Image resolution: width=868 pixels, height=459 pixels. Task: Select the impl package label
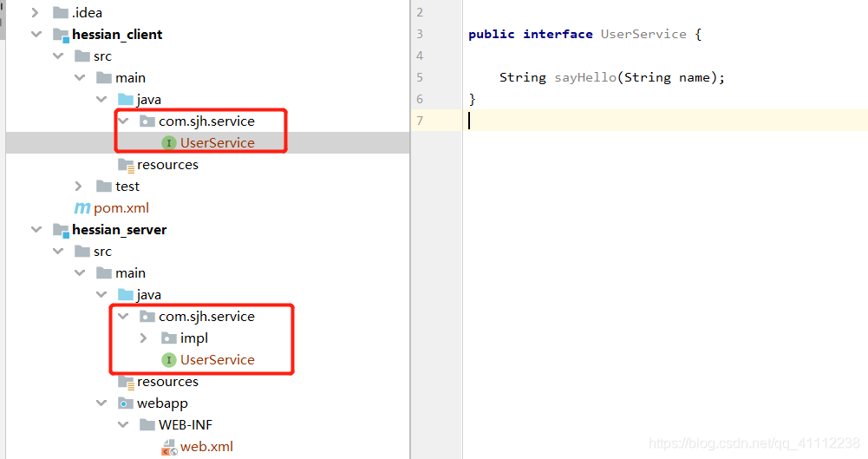pos(194,338)
